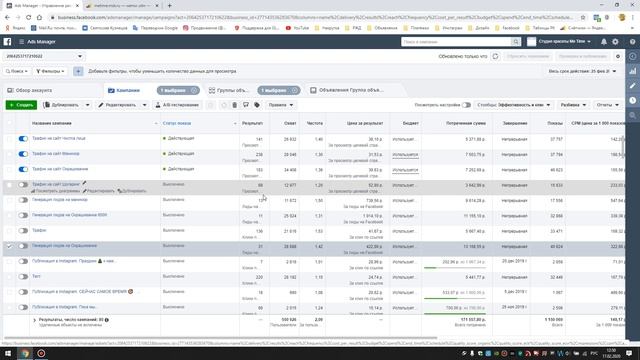Sort by the Статус показа column header
The width and height of the screenshot is (640, 360).
[x=177, y=123]
